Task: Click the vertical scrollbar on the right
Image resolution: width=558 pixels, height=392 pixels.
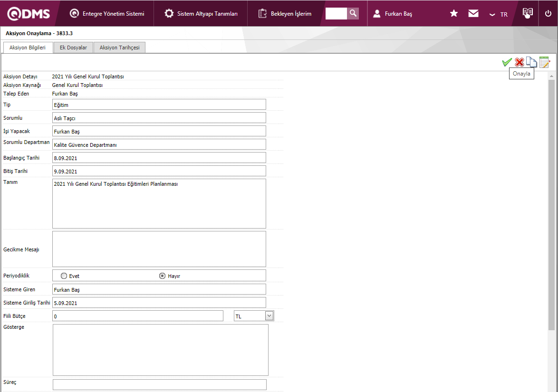Action: pos(551,204)
